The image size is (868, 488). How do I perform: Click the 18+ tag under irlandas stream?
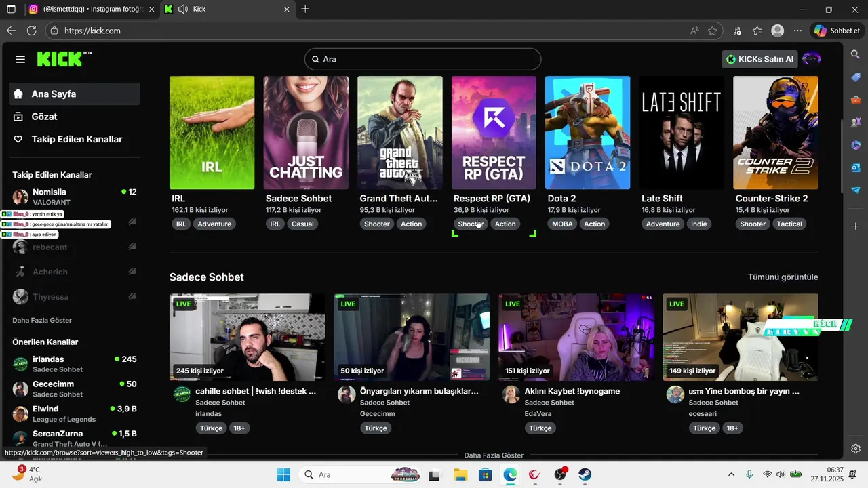pos(239,428)
